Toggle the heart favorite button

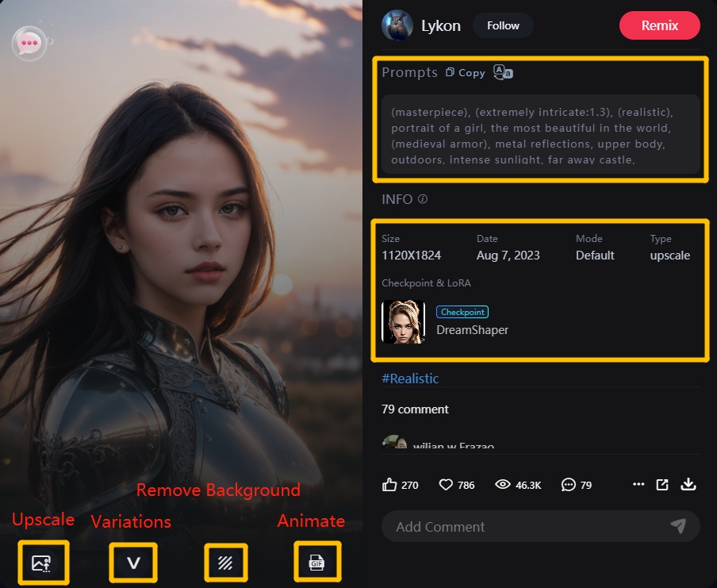pos(446,484)
